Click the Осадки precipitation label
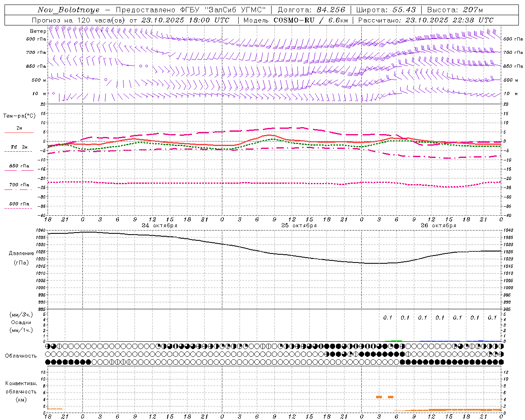 (21, 322)
